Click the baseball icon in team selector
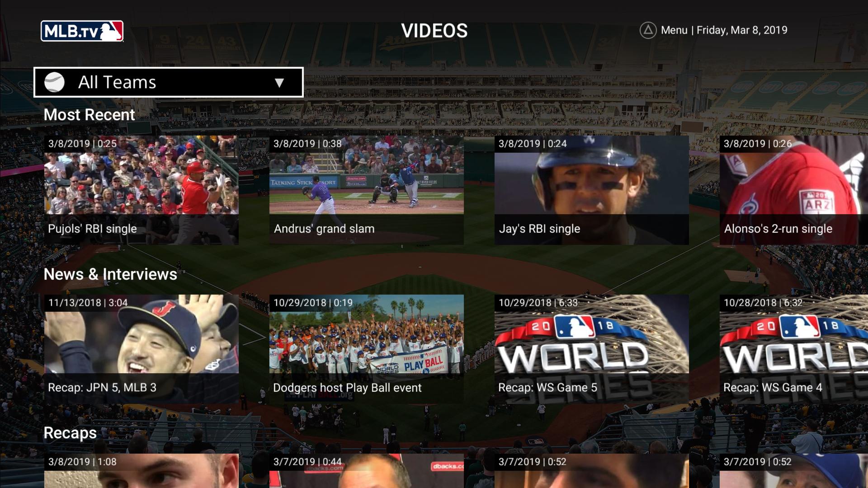This screenshot has height=488, width=868. tap(54, 82)
